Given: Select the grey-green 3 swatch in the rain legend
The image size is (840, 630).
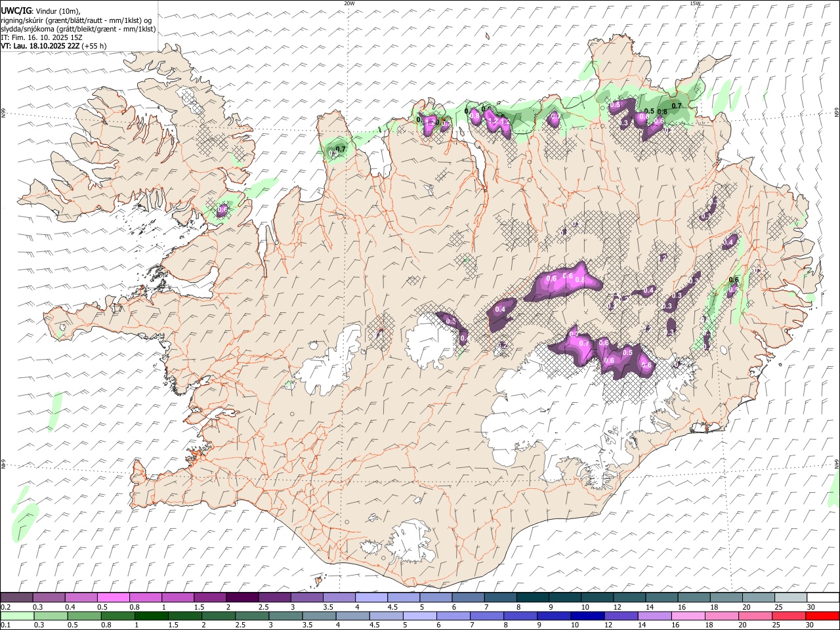Looking at the screenshot, I should [285, 616].
